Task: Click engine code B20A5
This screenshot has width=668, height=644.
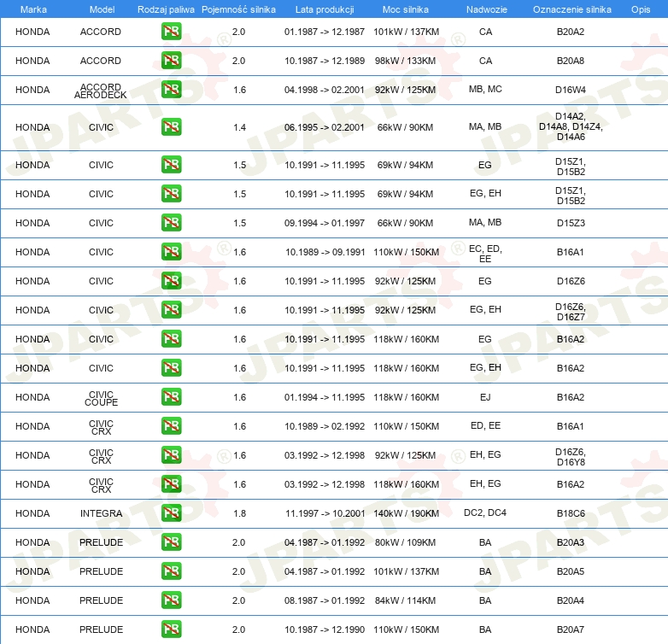Action: click(x=571, y=571)
